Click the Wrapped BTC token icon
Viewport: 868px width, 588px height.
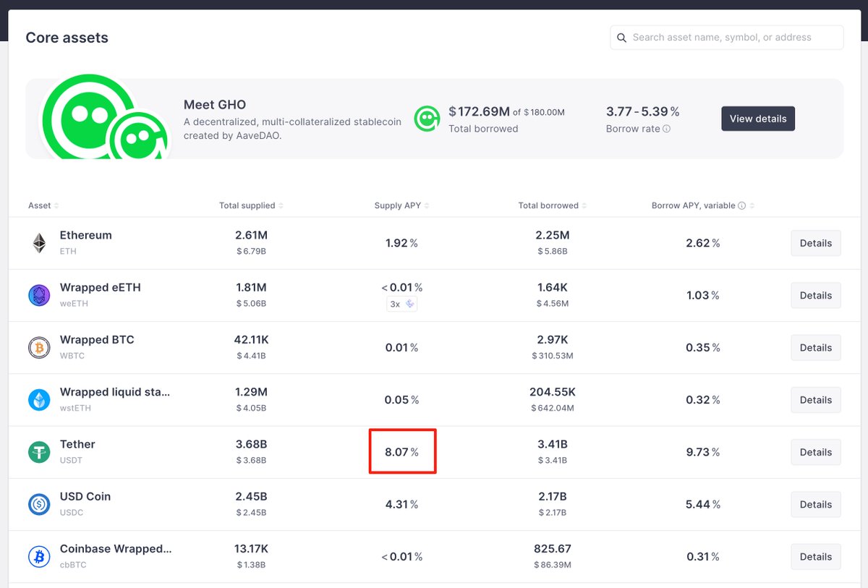[x=39, y=348]
